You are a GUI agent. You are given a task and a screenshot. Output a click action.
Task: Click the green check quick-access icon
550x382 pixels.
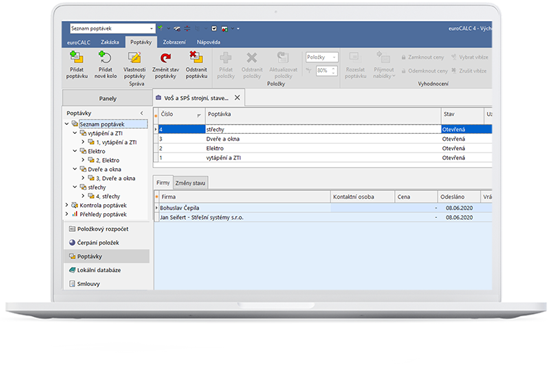point(160,28)
